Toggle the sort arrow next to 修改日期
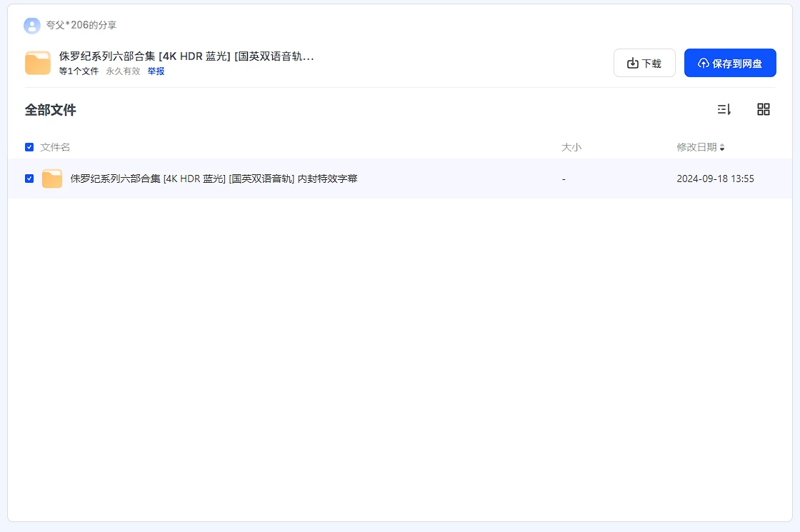This screenshot has height=532, width=800. point(722,148)
